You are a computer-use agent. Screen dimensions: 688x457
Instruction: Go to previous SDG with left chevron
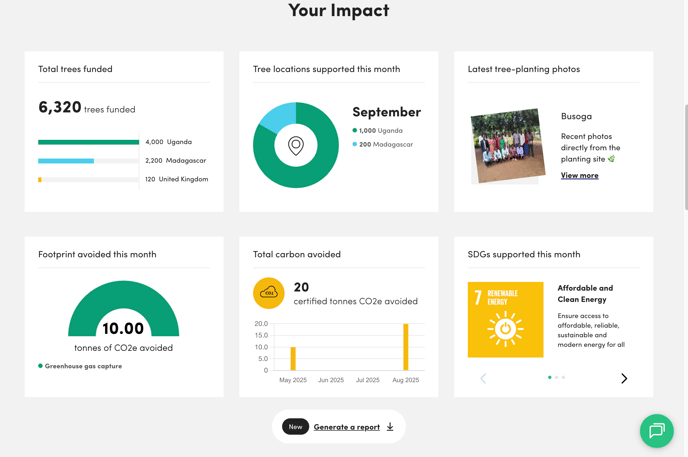483,378
